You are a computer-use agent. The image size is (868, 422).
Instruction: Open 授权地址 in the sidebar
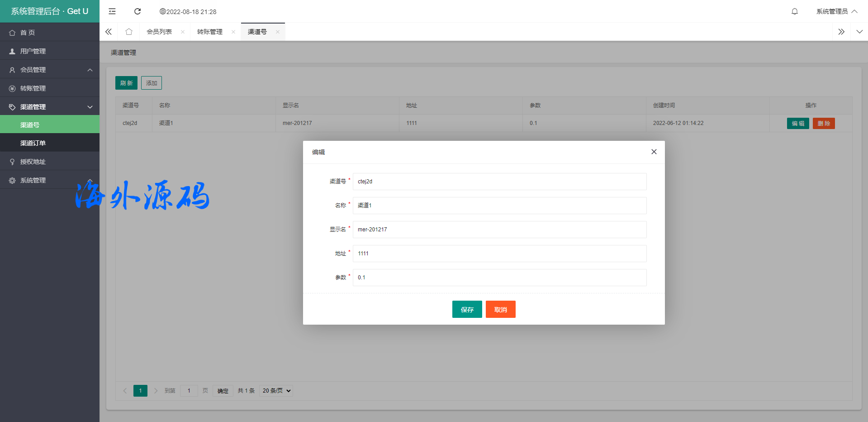(33, 162)
